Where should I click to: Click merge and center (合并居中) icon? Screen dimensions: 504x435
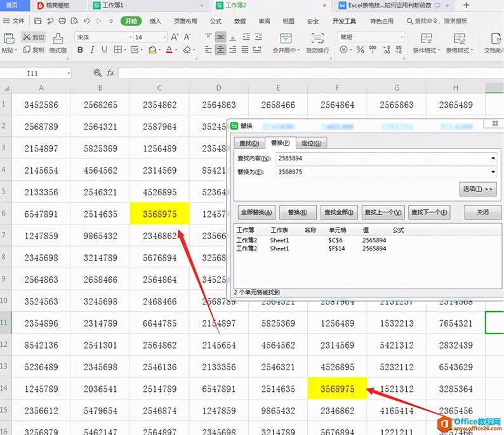[286, 39]
